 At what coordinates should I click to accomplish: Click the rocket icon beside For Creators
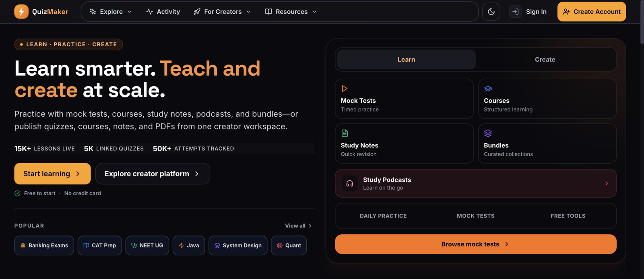pyautogui.click(x=197, y=12)
